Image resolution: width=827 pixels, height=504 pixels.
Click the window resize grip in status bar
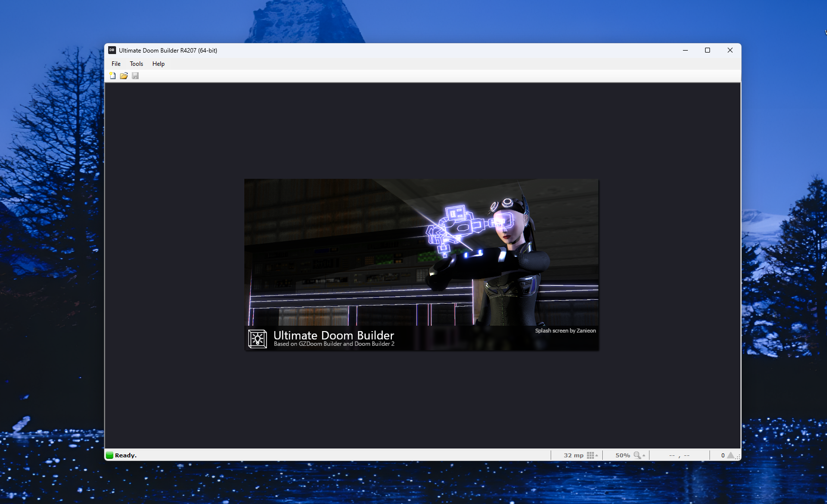(x=738, y=456)
